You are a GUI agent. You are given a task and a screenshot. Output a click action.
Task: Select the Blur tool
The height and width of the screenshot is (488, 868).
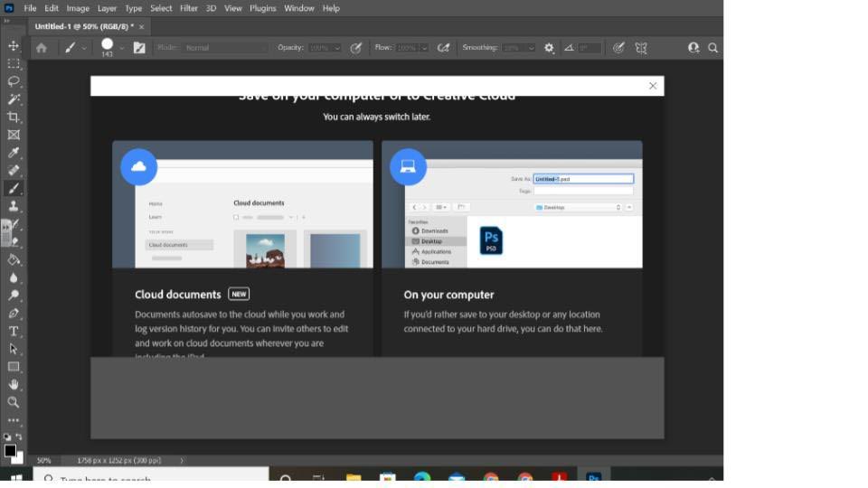14,277
